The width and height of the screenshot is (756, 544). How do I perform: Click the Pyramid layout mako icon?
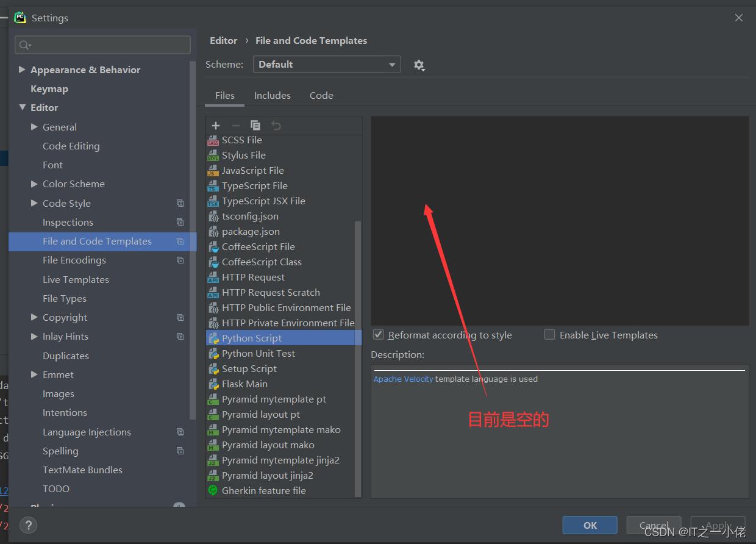click(213, 445)
